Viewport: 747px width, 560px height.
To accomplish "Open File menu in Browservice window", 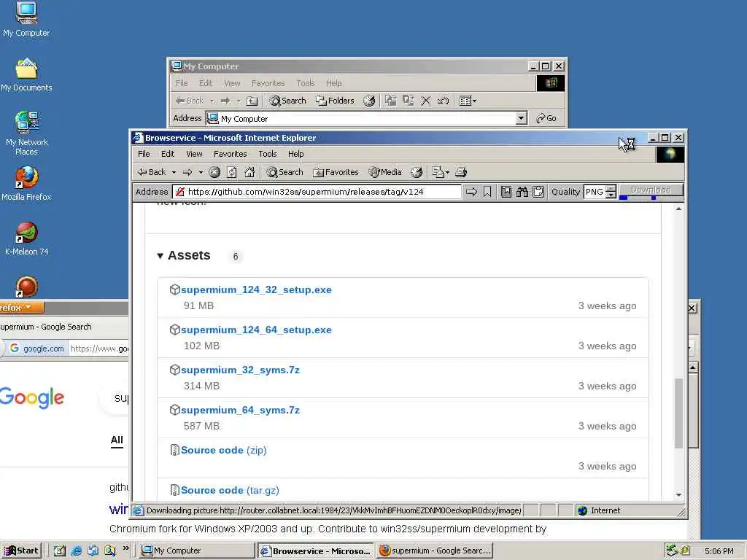I will pos(144,154).
